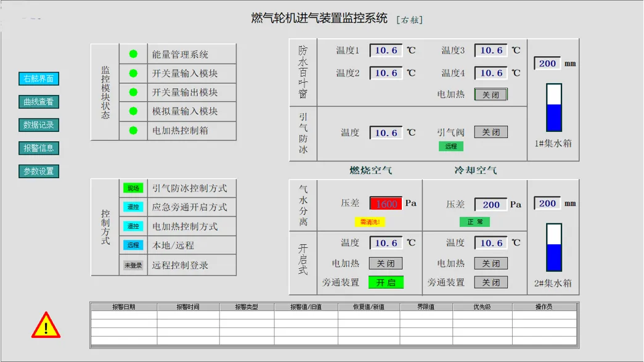The width and height of the screenshot is (644, 362).
Task: Click the status indicator for 开关量输入模块
Action: [134, 73]
